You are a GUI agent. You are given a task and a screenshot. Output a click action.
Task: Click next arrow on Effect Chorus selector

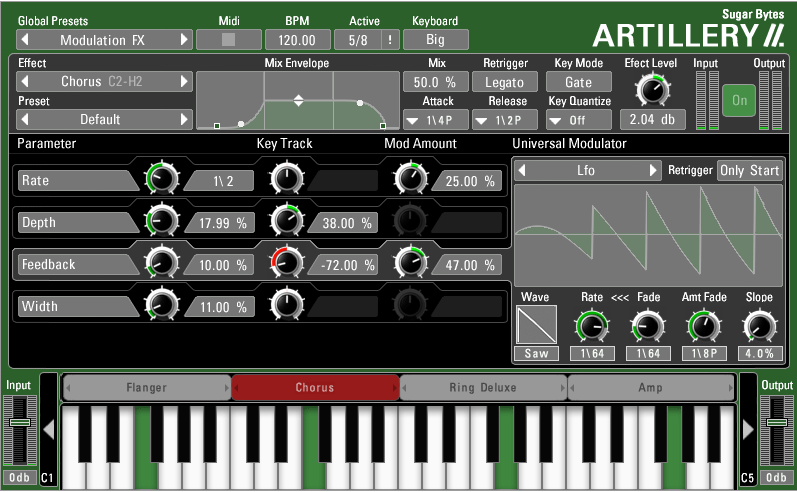coord(184,81)
